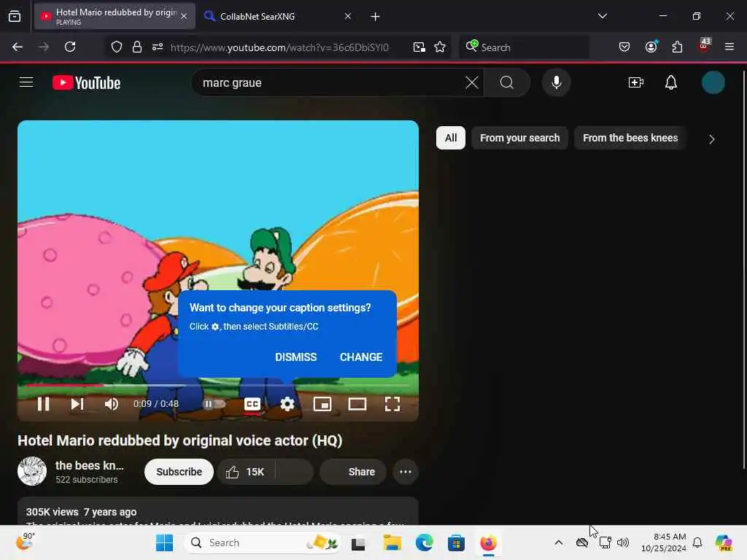Screen dimensions: 747x560
Task: Open the extension with 43 badge
Action: [x=704, y=46]
